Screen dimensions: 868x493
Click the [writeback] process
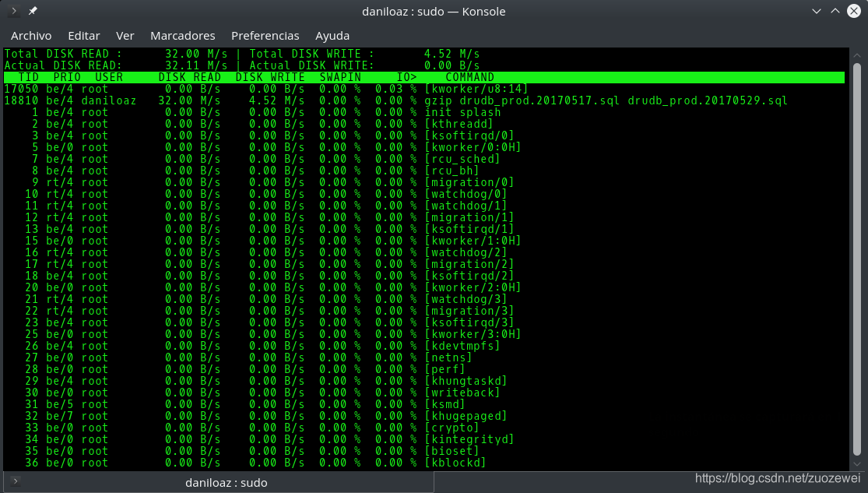pyautogui.click(x=462, y=393)
